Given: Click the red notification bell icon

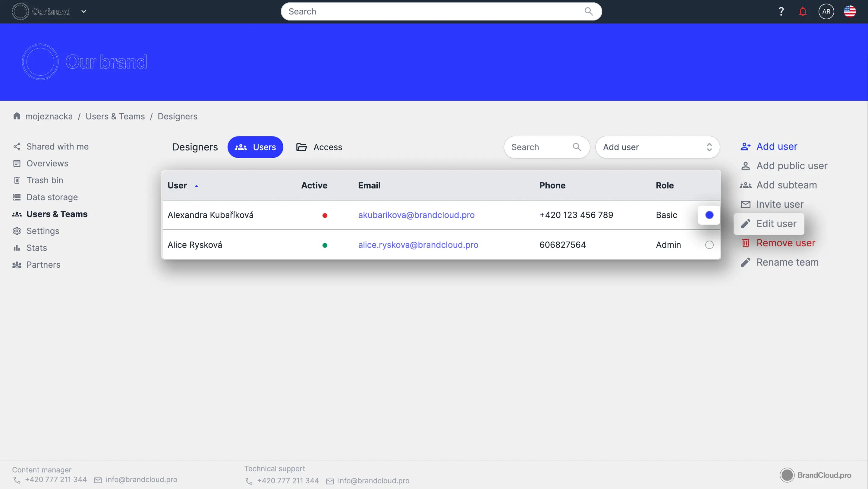Looking at the screenshot, I should (803, 11).
